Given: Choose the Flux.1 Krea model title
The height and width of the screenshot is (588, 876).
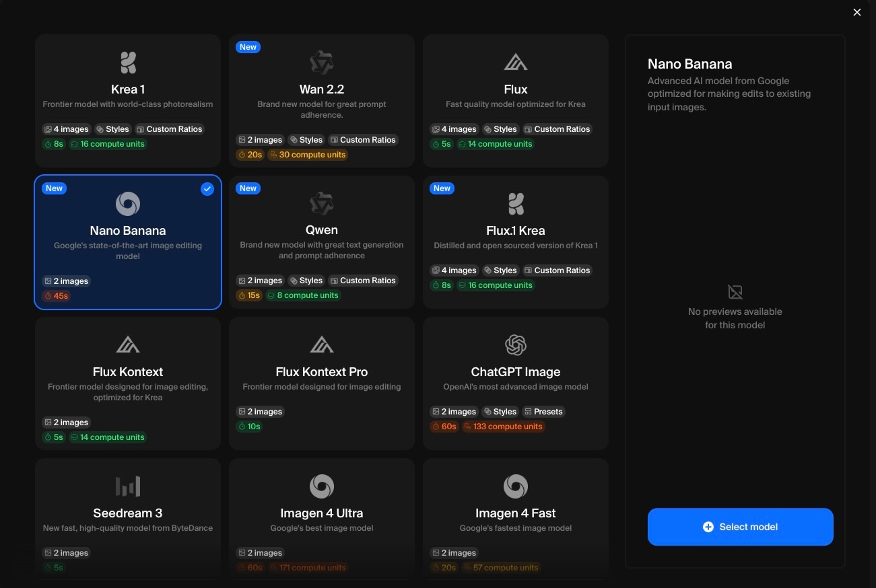Looking at the screenshot, I should pyautogui.click(x=516, y=231).
